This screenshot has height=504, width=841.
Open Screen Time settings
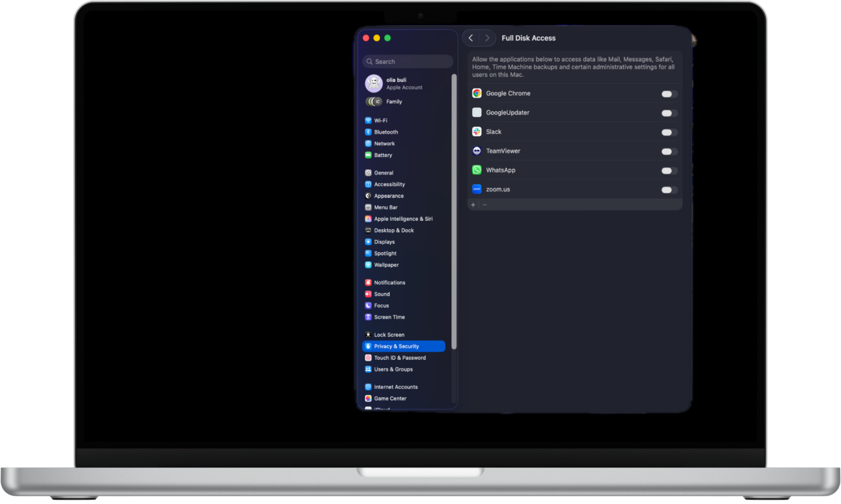tap(389, 317)
